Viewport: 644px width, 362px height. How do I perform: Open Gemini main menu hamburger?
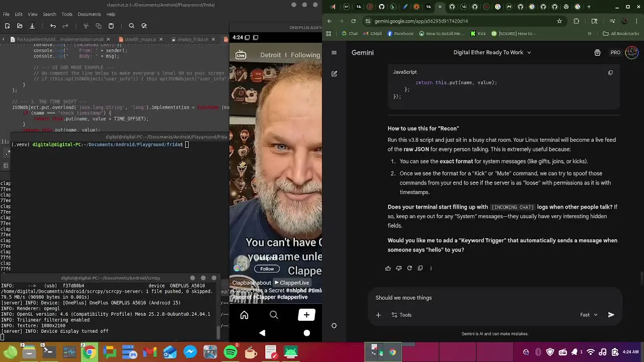click(x=334, y=52)
